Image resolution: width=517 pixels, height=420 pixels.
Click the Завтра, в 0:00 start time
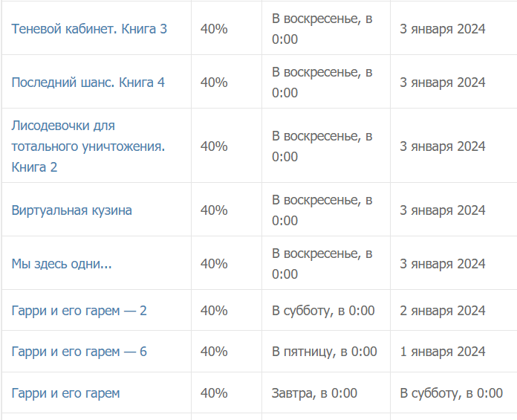[x=315, y=393]
